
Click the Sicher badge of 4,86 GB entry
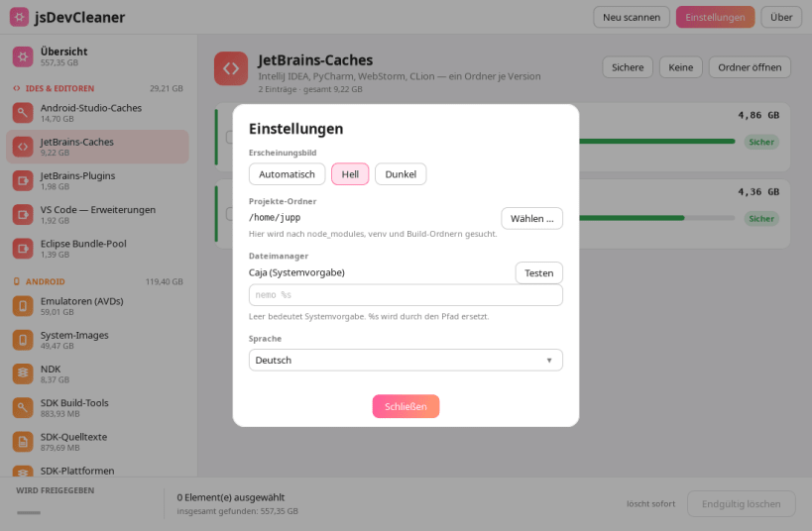point(761,142)
